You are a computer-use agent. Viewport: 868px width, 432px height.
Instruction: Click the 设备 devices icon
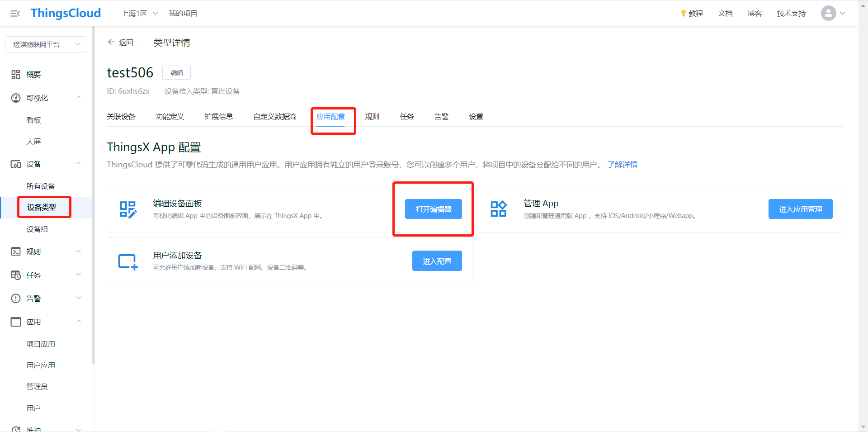coord(16,164)
